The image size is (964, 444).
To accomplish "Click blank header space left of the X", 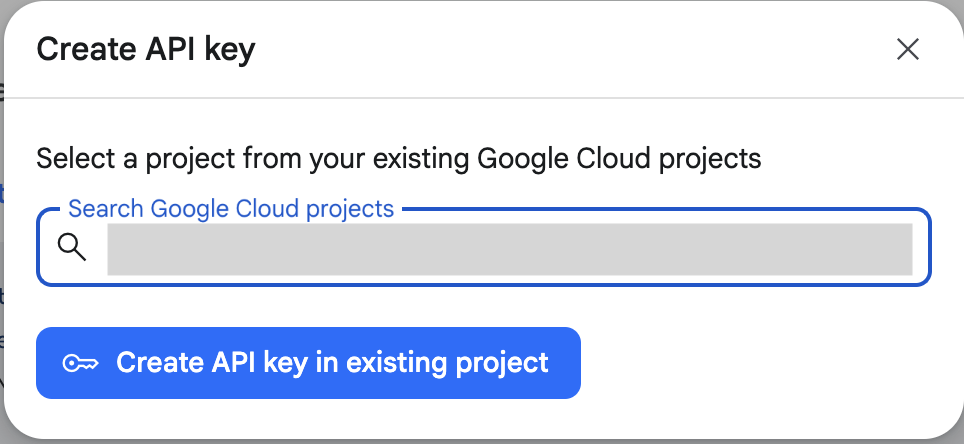I will (x=600, y=49).
